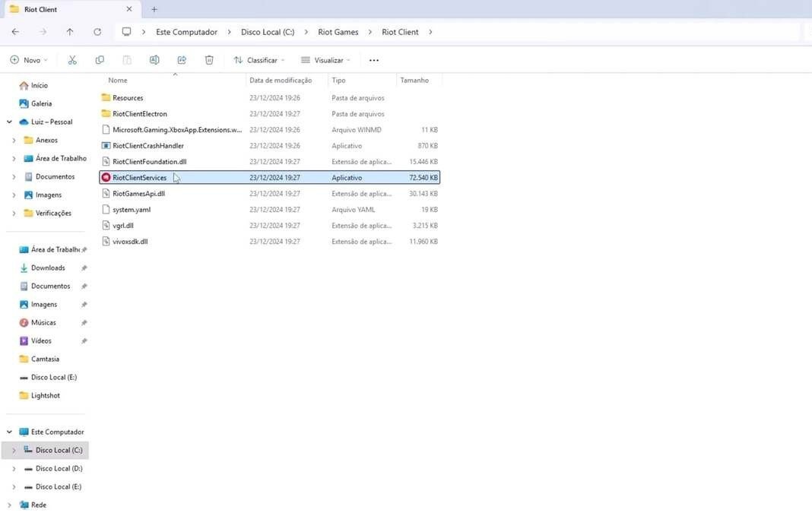The height and width of the screenshot is (532, 812).
Task: Select Microsoft.Gaming.XboxApp.Extensions file
Action: pos(270,129)
